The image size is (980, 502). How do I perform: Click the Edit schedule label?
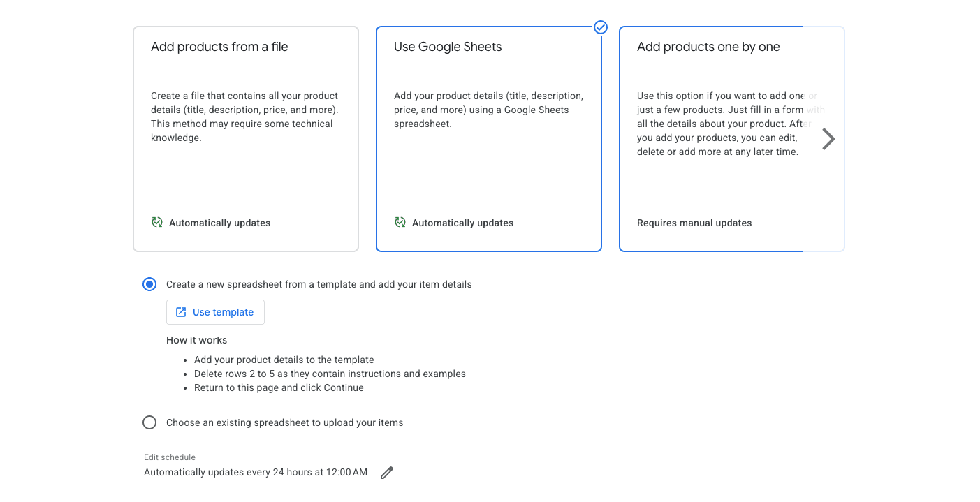(x=169, y=457)
